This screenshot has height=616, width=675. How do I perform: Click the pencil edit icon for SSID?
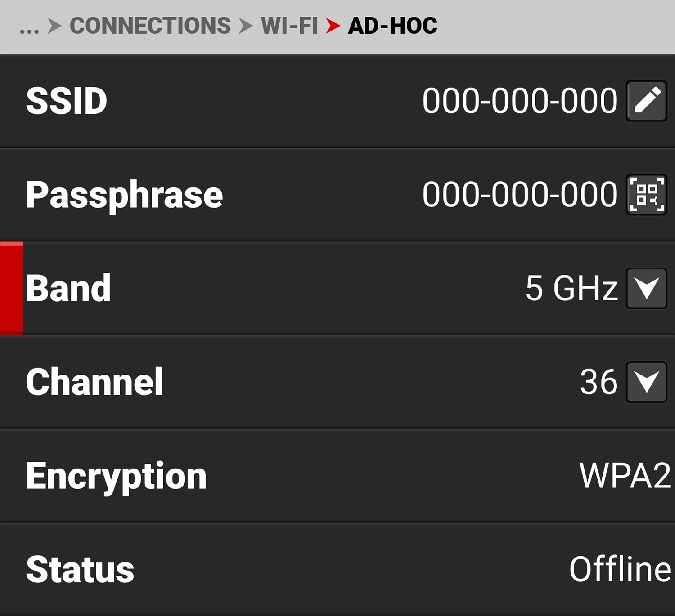pos(646,101)
